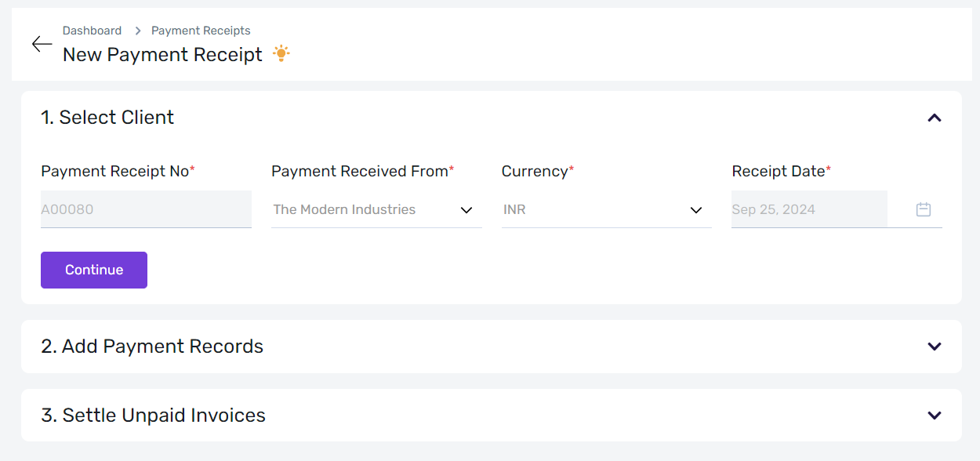This screenshot has height=461, width=980.
Task: Open the 3. Settle Unpaid Invoices heading
Action: (153, 416)
